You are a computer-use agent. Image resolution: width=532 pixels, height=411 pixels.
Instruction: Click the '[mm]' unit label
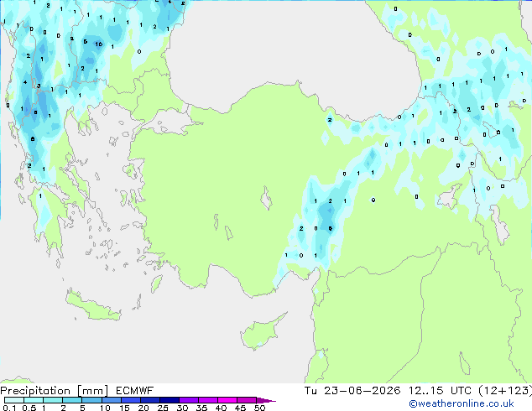(x=92, y=391)
